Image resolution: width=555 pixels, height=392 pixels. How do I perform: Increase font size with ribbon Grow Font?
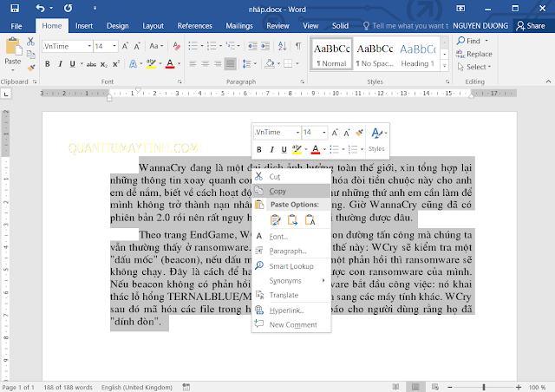pyautogui.click(x=125, y=46)
